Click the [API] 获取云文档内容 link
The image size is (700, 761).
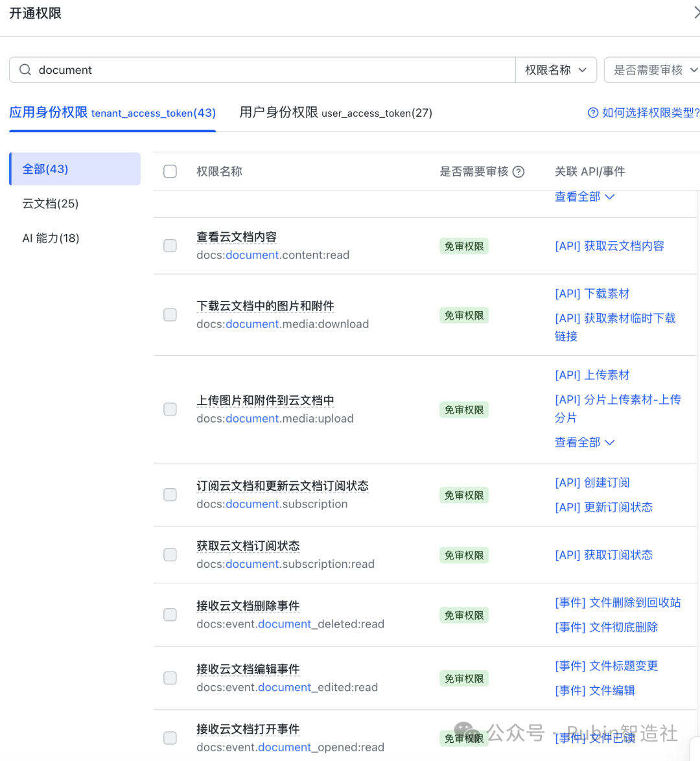[x=609, y=246]
